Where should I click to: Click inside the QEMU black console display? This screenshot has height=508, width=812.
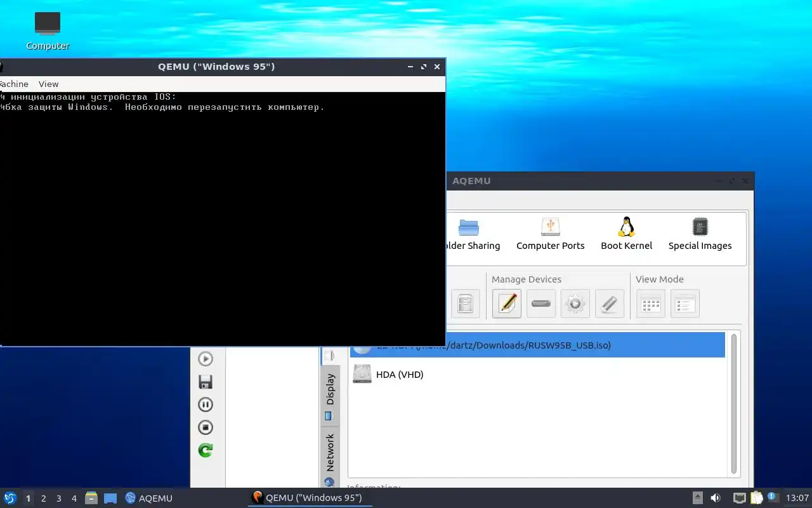222,218
